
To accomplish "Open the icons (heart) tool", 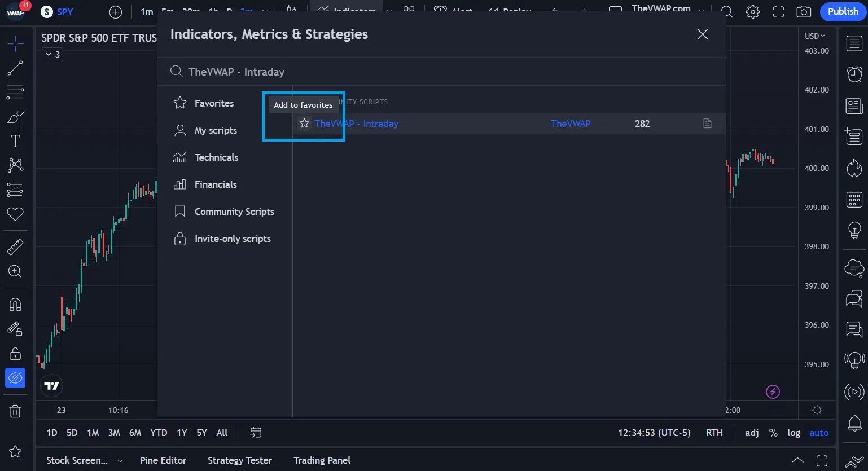I will 15,214.
